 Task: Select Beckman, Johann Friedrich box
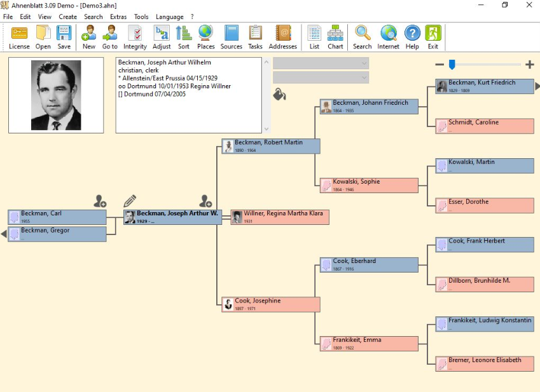coord(369,106)
